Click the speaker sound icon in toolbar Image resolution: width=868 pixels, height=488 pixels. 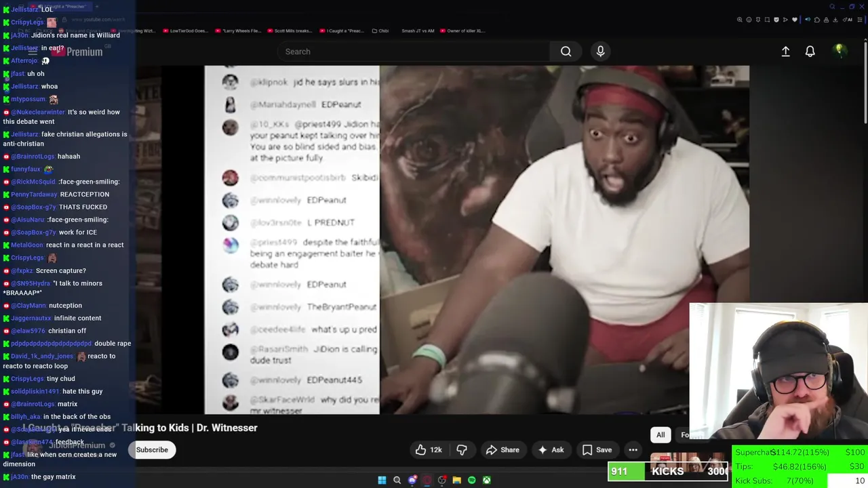coord(808,20)
